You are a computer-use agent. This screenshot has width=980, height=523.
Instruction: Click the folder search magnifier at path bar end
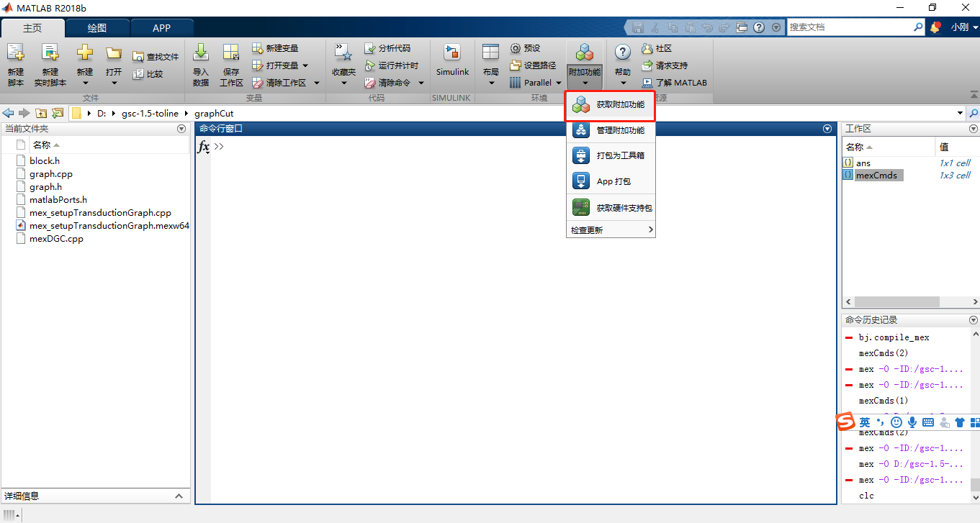click(x=974, y=113)
